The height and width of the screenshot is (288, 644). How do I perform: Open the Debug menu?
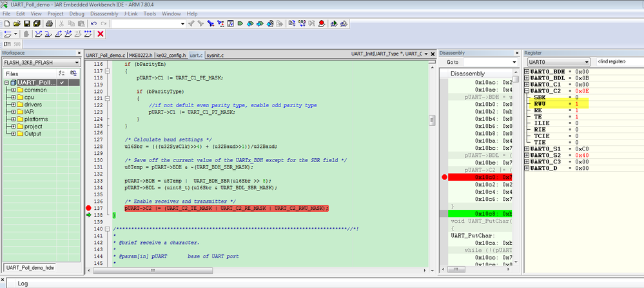coord(77,14)
